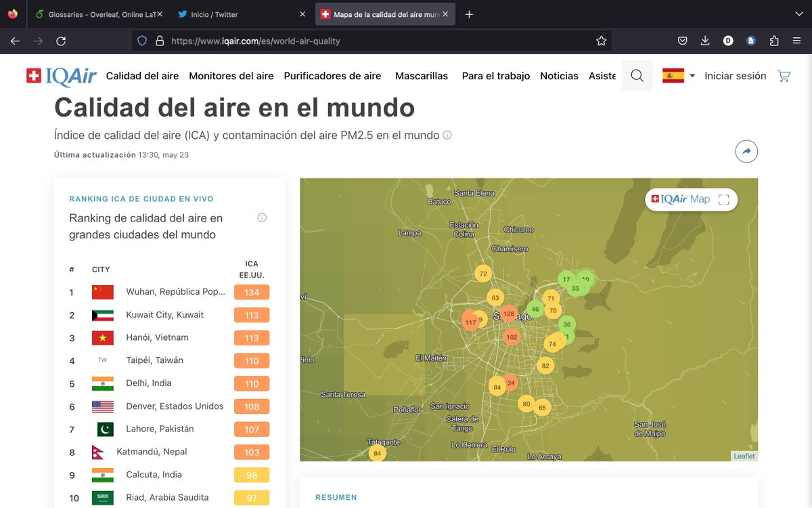Click the map marker showing 117
The height and width of the screenshot is (508, 812).
(470, 322)
